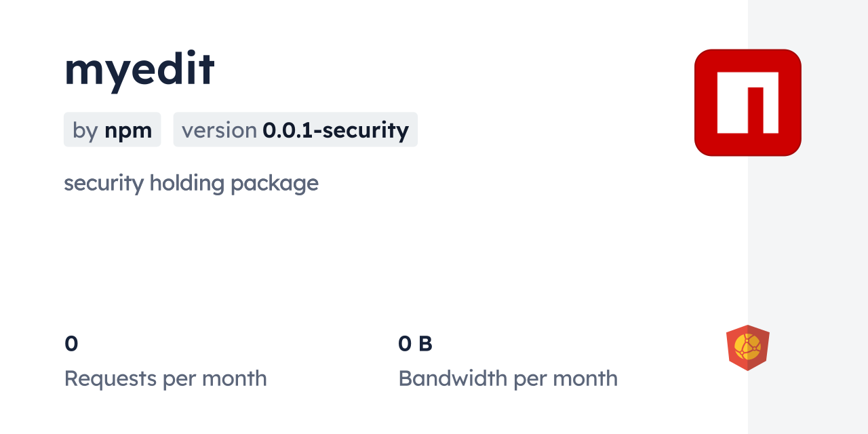The image size is (868, 434).
Task: Click the "security holding package" description
Action: [191, 183]
